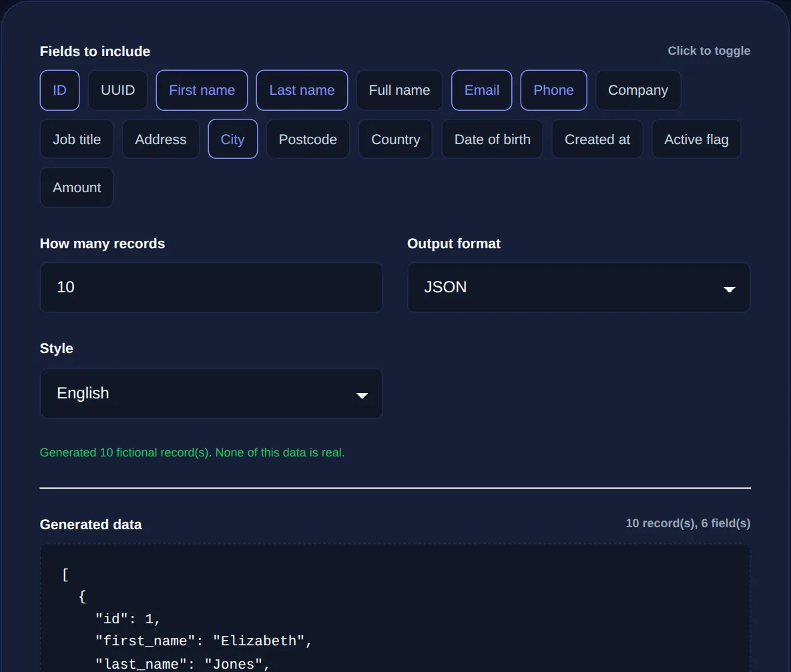This screenshot has height=672, width=791.
Task: Enable the Date of birth field
Action: point(493,139)
